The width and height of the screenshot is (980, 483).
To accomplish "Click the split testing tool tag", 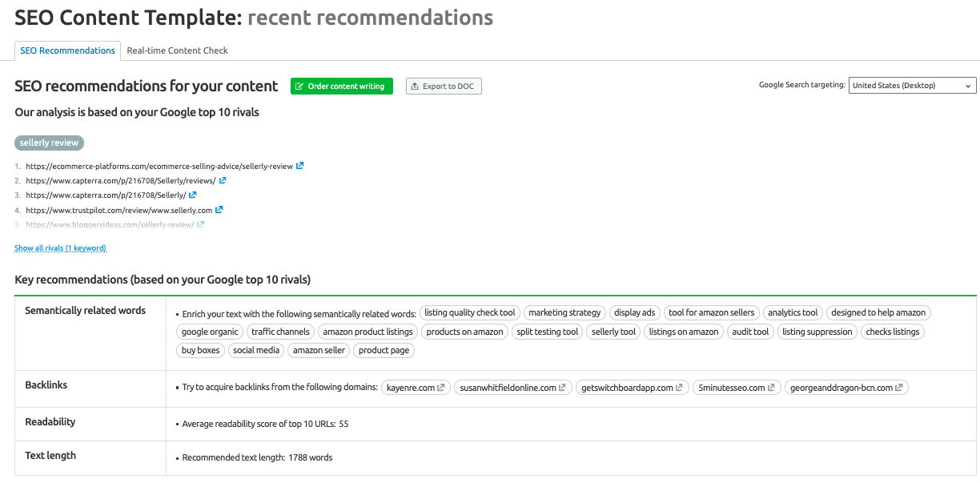I will click(547, 332).
